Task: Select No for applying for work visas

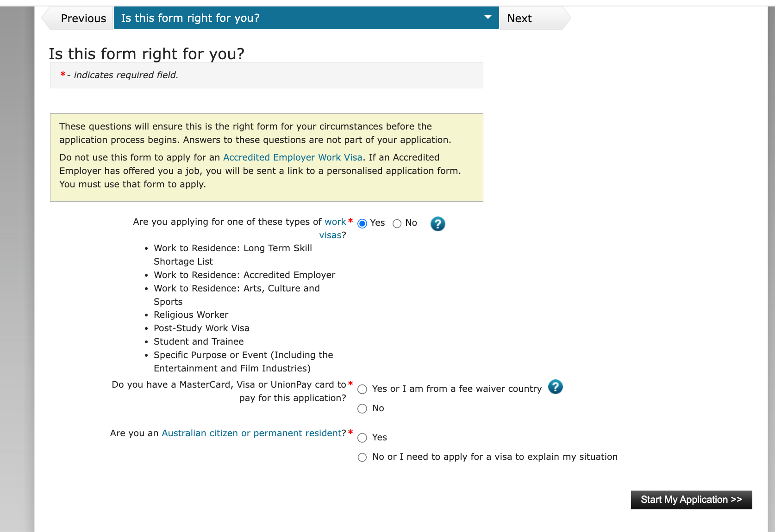Action: 397,224
